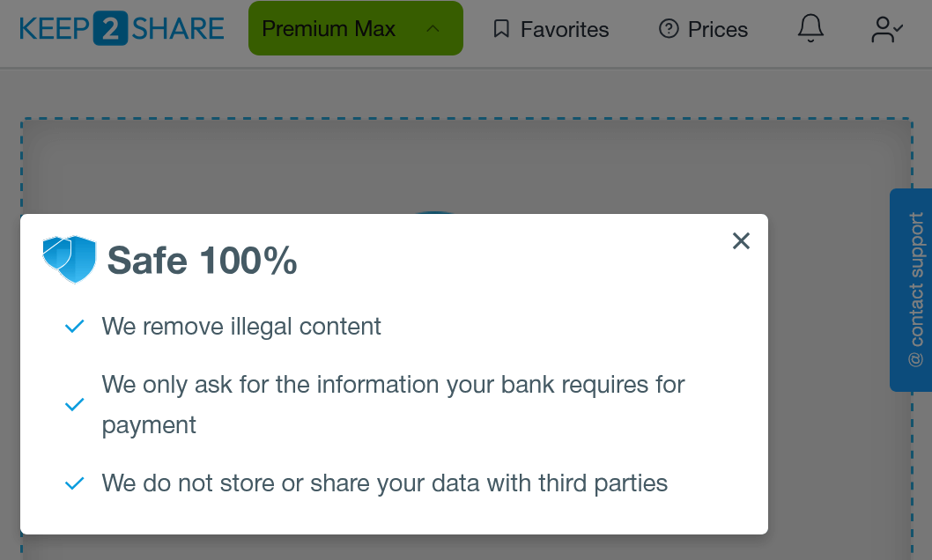Open the Favorites page

[x=551, y=28]
